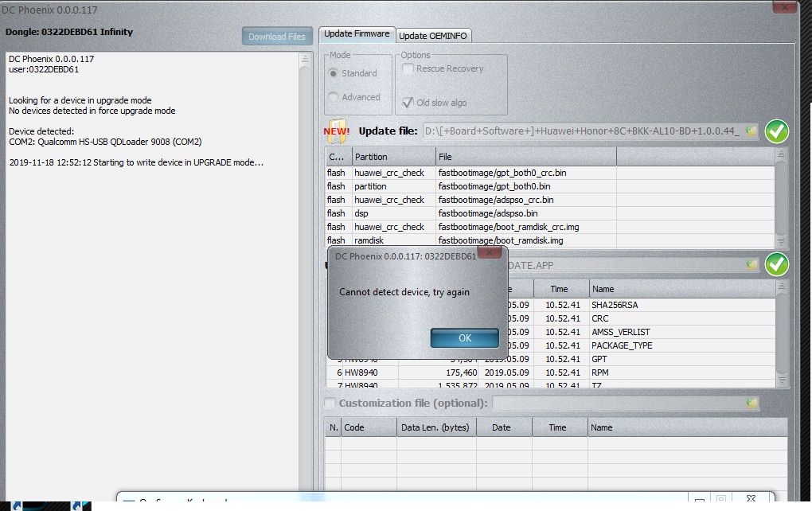
Task: Select the GPT name row
Action: click(x=641, y=359)
